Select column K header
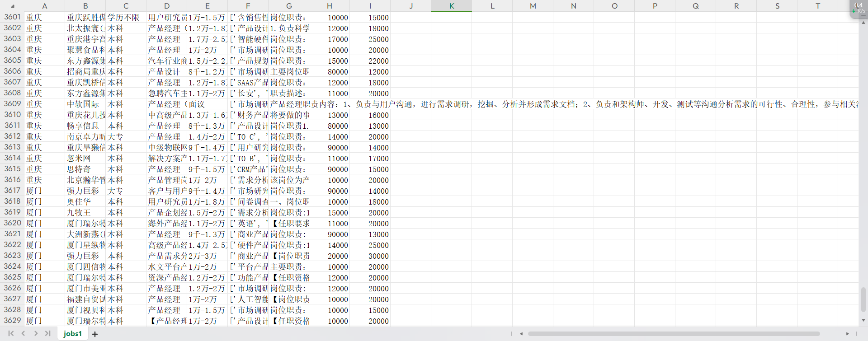 point(451,6)
